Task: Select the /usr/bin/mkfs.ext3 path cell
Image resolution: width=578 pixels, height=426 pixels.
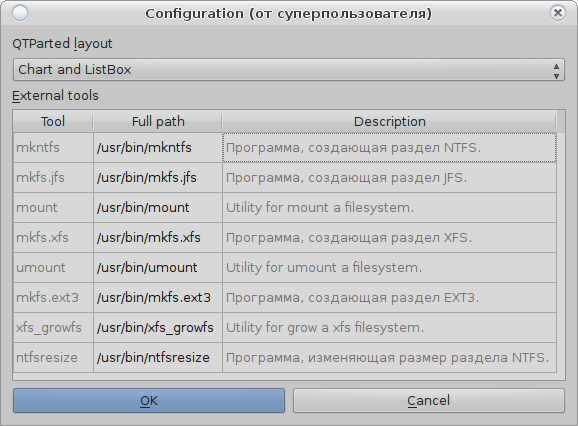Action: click(x=158, y=298)
